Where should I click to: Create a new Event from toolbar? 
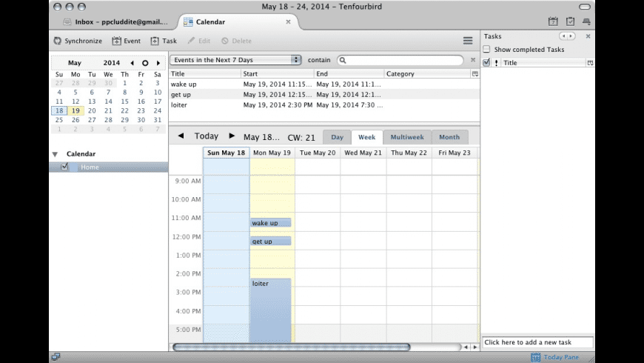127,41
